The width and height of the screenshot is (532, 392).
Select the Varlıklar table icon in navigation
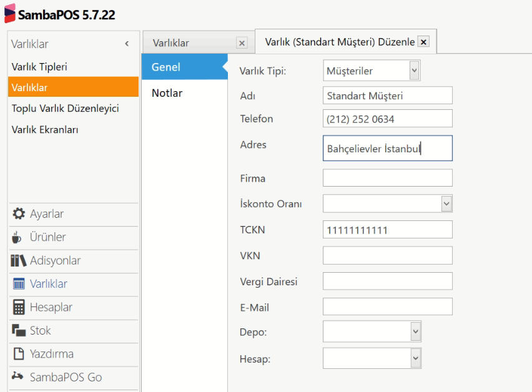19,284
